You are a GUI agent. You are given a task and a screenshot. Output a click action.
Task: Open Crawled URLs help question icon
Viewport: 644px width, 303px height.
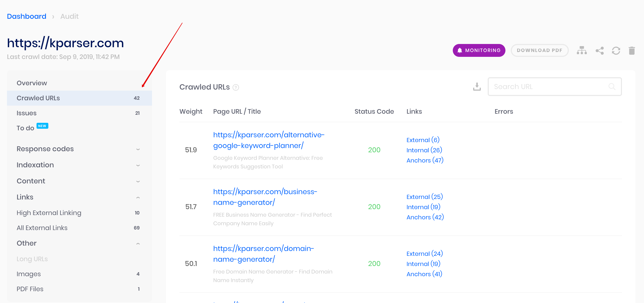coord(236,87)
